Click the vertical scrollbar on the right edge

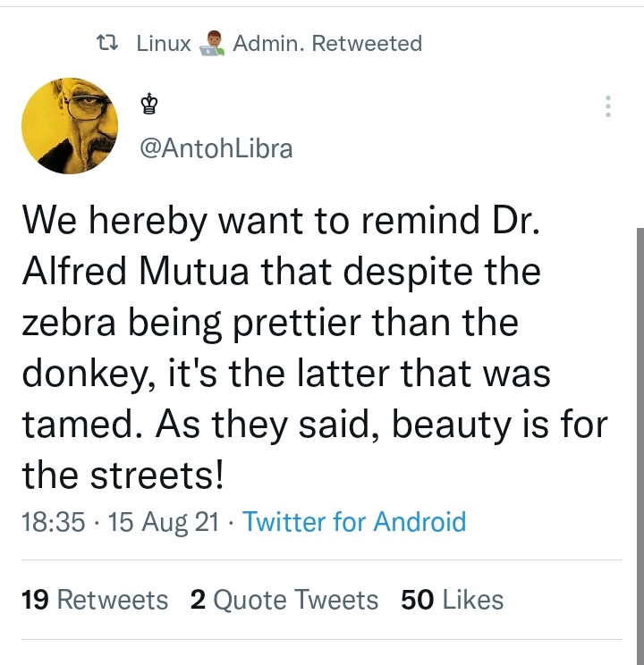pos(640,402)
